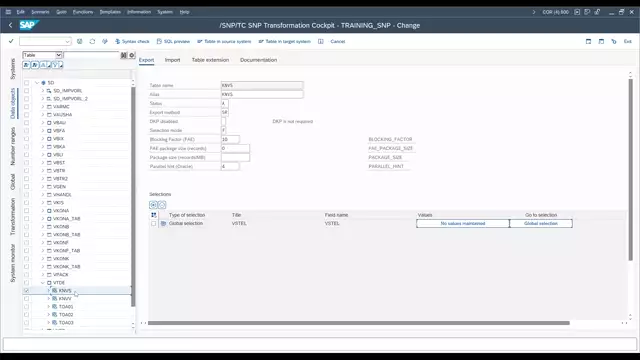The height and width of the screenshot is (360, 640).
Task: Click the No values maintained cell
Action: click(x=463, y=223)
